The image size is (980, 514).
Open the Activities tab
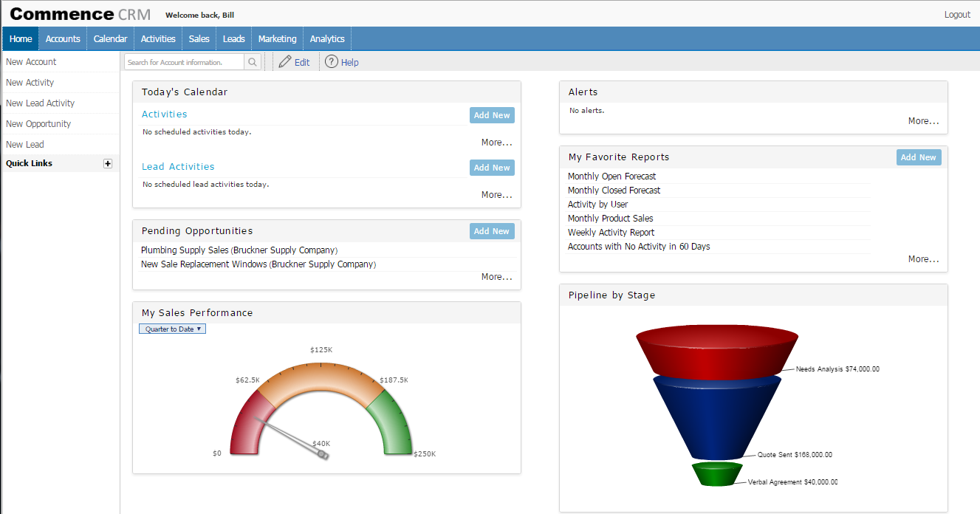tap(158, 39)
